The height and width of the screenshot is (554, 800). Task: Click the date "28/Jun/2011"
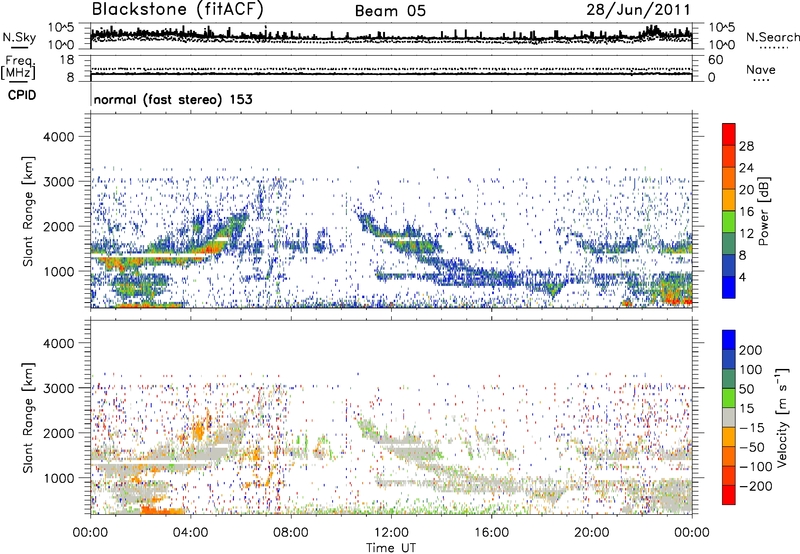(638, 10)
